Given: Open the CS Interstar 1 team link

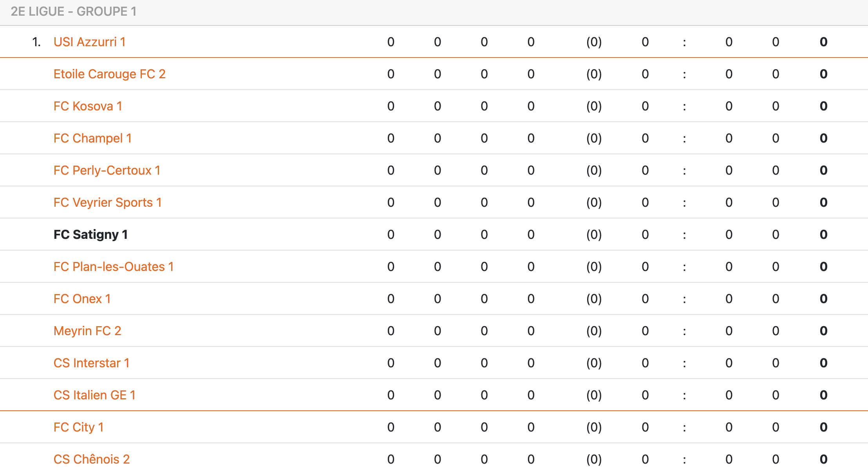Looking at the screenshot, I should 91,363.
